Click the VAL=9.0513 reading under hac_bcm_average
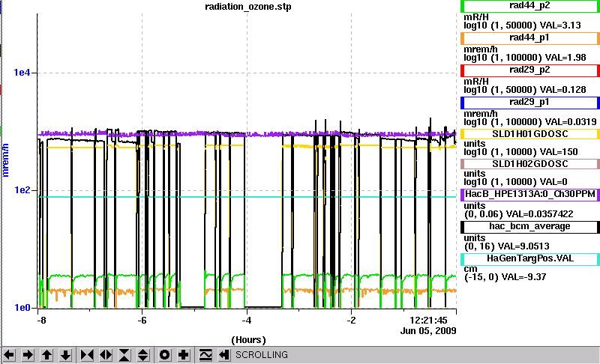 click(x=523, y=246)
